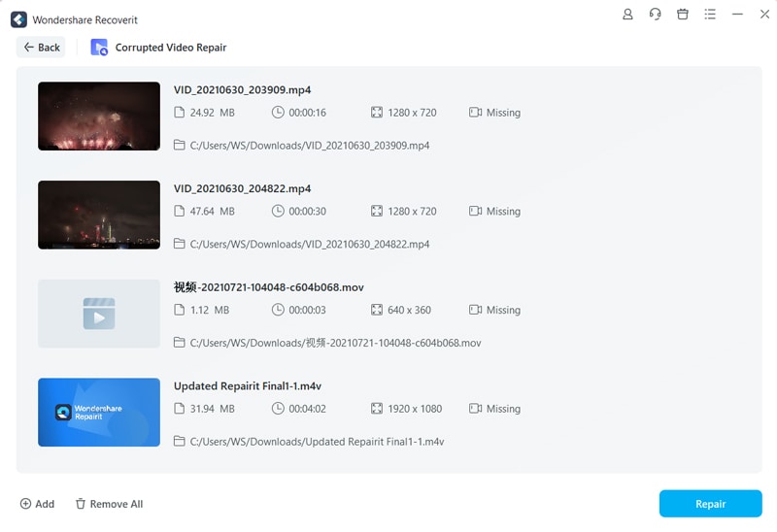Click file name VID_20210630_203909.mp4
Viewport: 777px width, 532px height.
[x=242, y=90]
